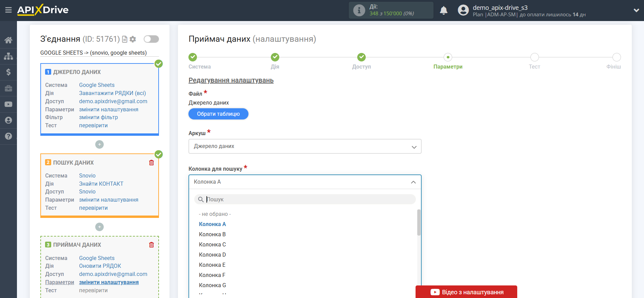Open the connections sitemap sidebar icon
The image size is (644, 298).
[x=8, y=56]
